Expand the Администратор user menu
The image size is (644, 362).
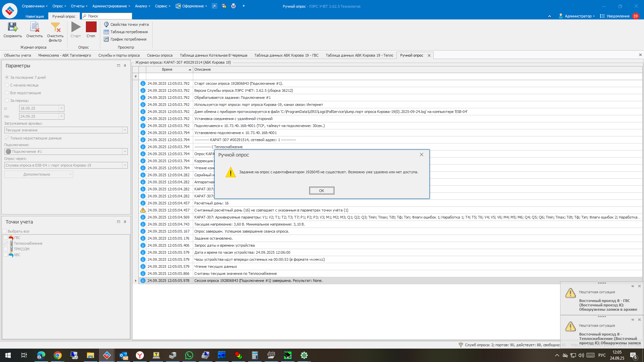[x=578, y=16]
